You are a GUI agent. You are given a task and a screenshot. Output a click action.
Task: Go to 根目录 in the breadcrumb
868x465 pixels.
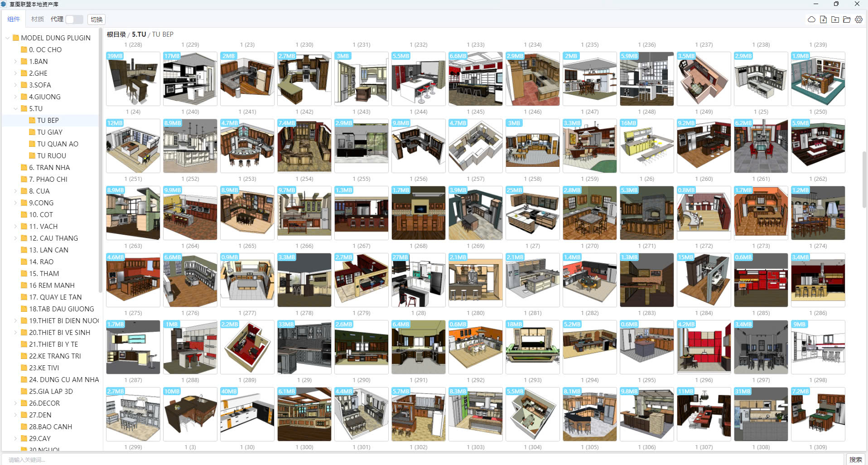[116, 34]
